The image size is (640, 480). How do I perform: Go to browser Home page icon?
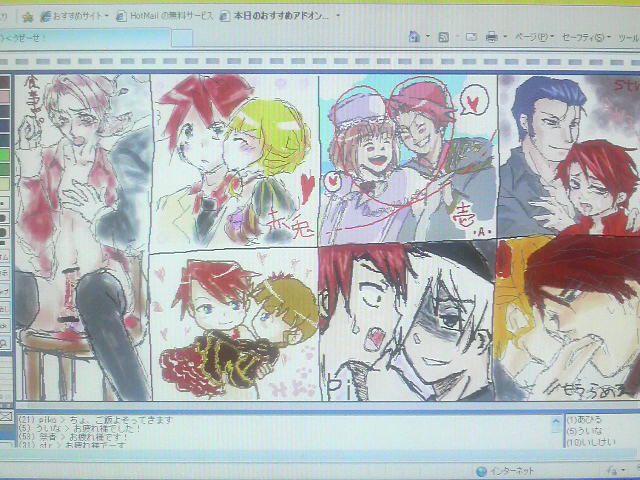[x=414, y=38]
